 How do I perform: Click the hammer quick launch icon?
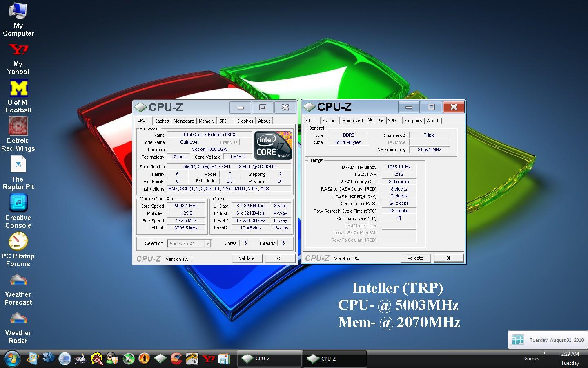(192, 359)
